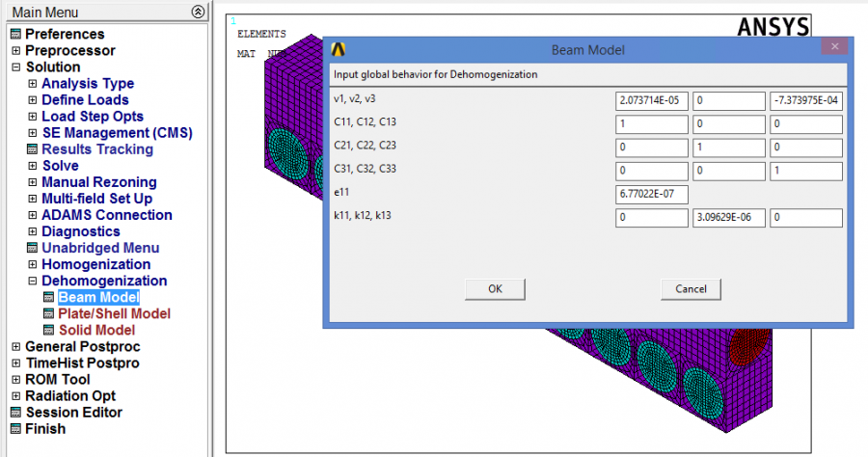The image size is (868, 457).
Task: Click the v3 field with value -7.373975E-04
Action: click(806, 101)
